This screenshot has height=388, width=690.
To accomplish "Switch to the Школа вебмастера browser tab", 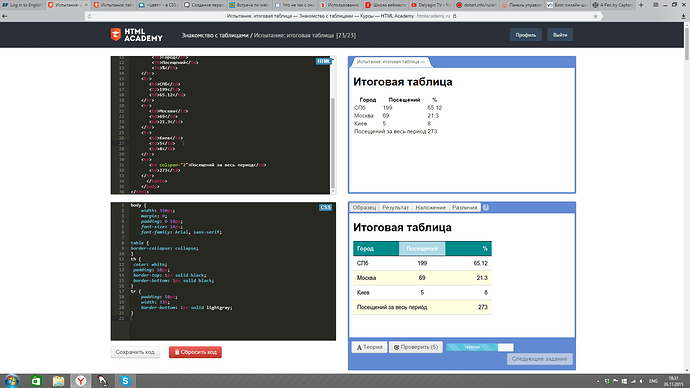I will [x=385, y=5].
